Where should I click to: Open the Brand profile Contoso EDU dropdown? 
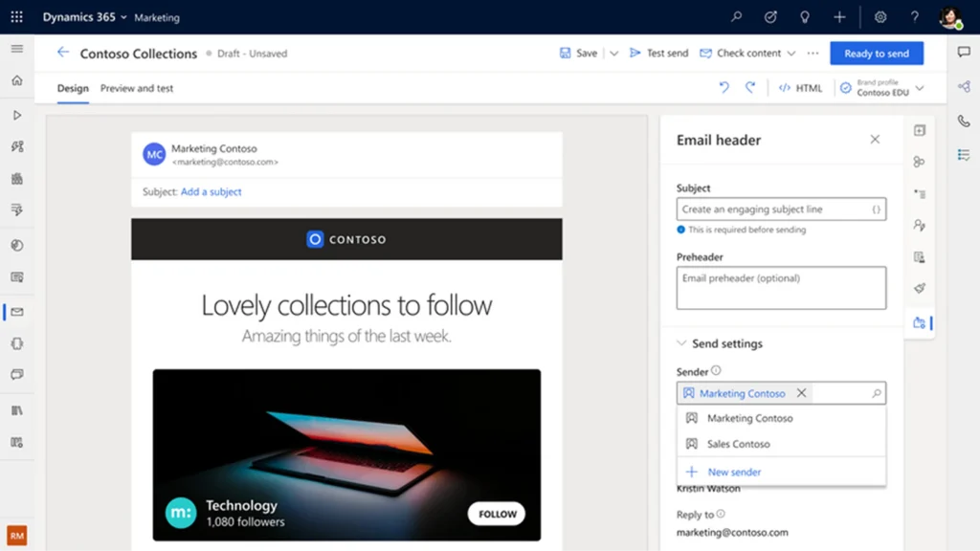click(x=919, y=88)
